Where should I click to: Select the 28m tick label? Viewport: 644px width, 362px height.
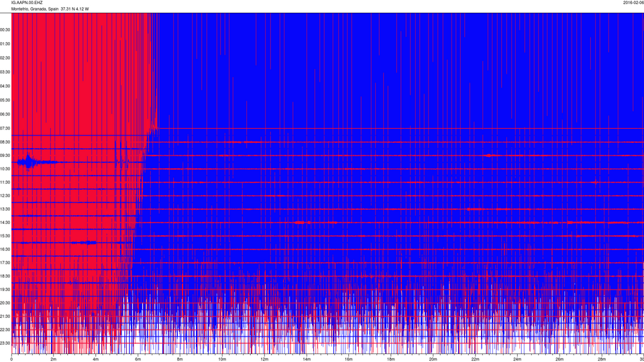tap(602, 359)
